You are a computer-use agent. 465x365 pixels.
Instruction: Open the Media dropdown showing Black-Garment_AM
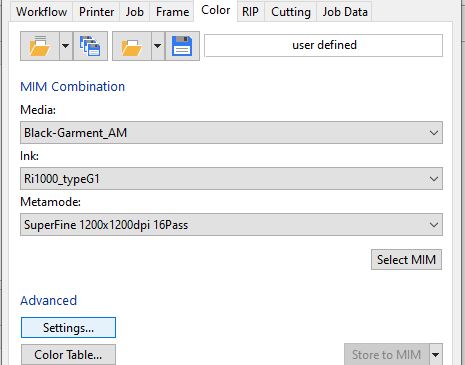click(231, 133)
